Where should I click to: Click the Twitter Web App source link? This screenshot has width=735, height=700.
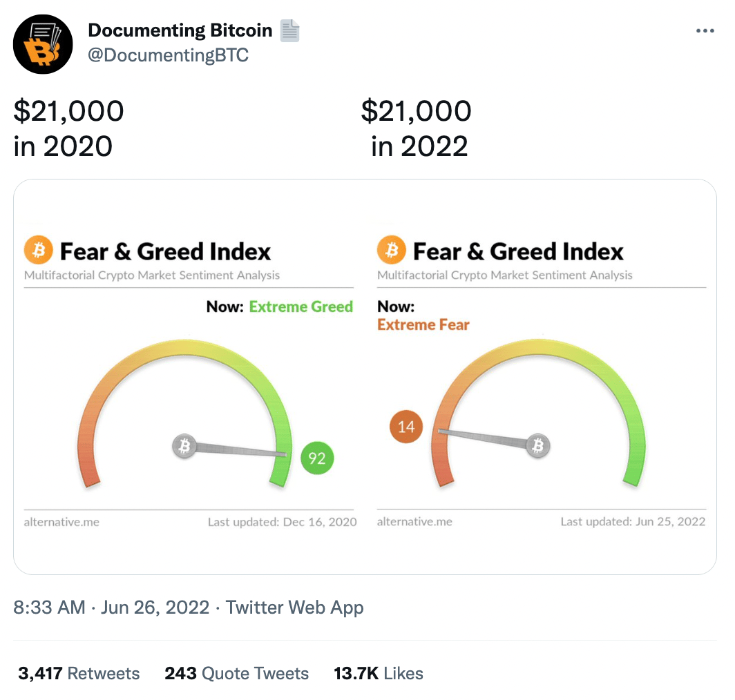295,607
